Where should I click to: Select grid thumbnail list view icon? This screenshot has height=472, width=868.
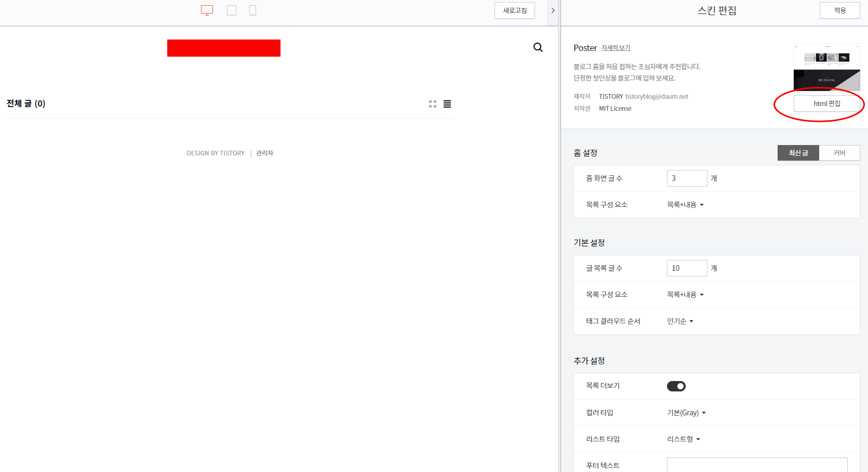(x=433, y=104)
